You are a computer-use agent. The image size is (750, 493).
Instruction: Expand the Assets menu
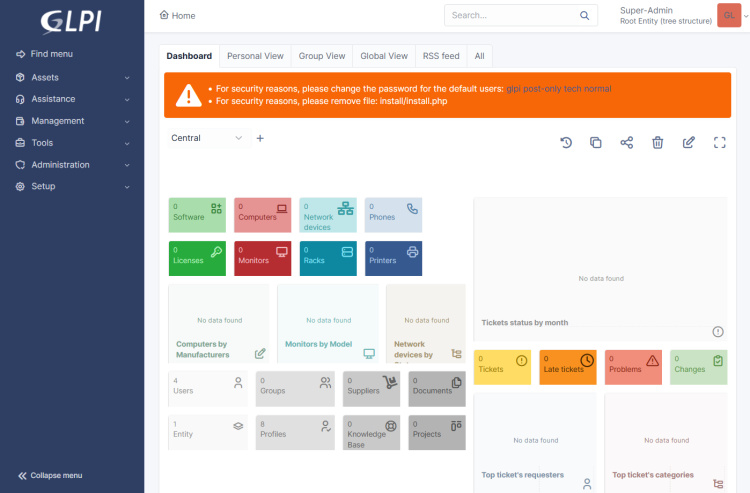click(x=72, y=77)
